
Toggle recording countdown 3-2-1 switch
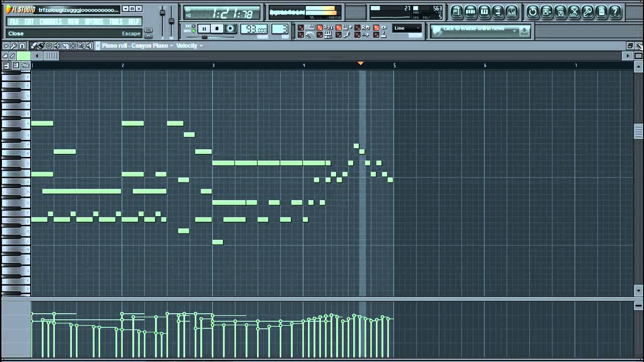(319, 28)
